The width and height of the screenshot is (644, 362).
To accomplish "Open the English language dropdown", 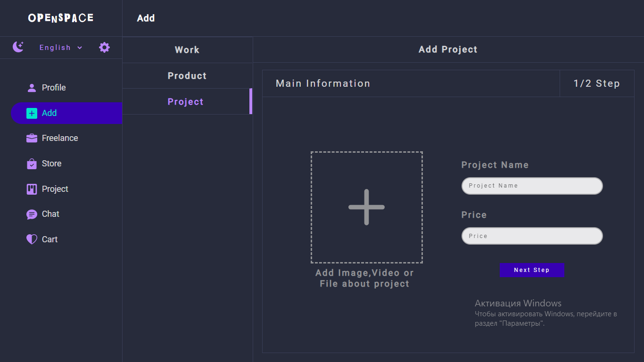I will click(x=61, y=48).
